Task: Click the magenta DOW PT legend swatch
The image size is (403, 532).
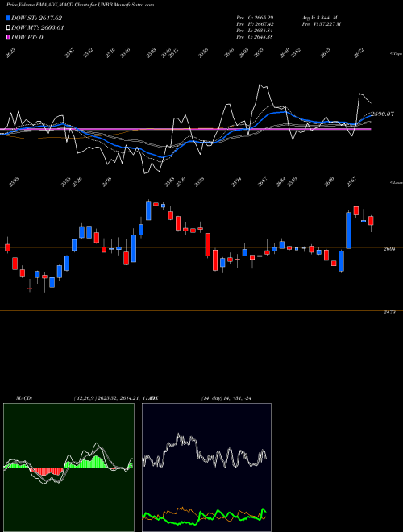Action: coord(9,37)
